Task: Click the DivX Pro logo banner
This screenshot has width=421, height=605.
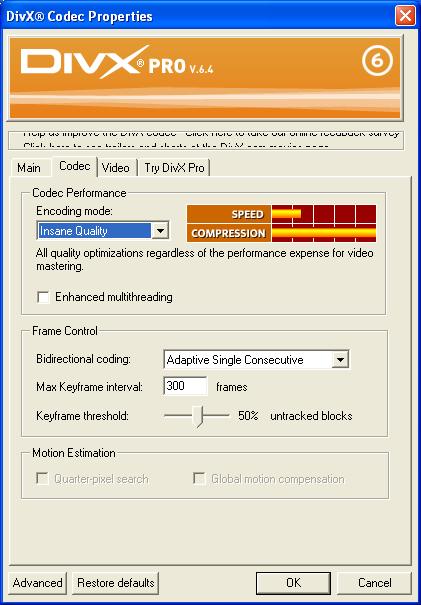Action: 205,78
